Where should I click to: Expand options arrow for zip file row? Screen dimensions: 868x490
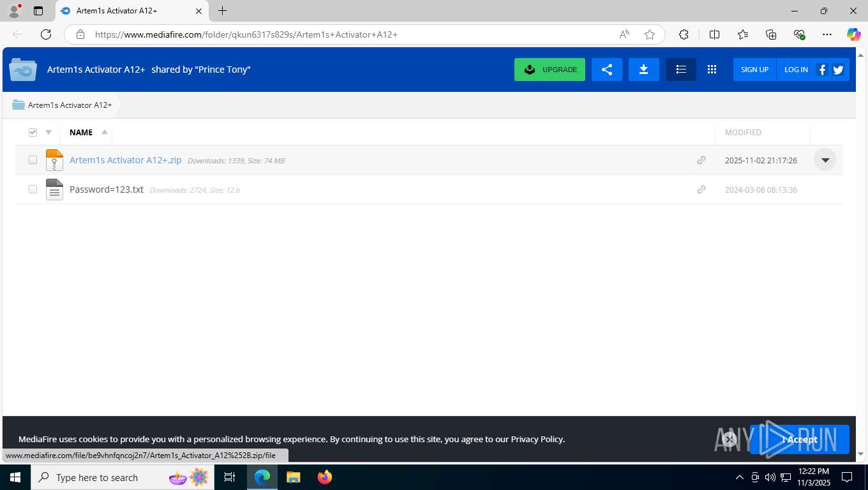click(x=825, y=160)
